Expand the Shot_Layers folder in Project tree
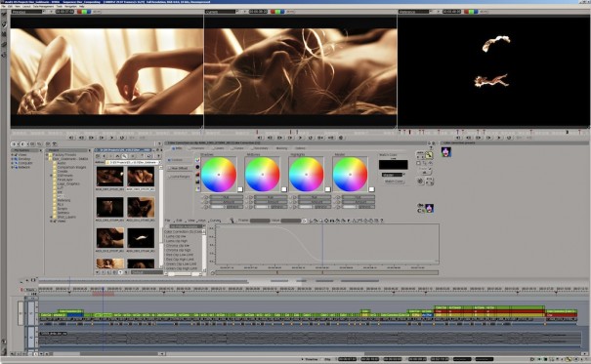 pos(51,217)
